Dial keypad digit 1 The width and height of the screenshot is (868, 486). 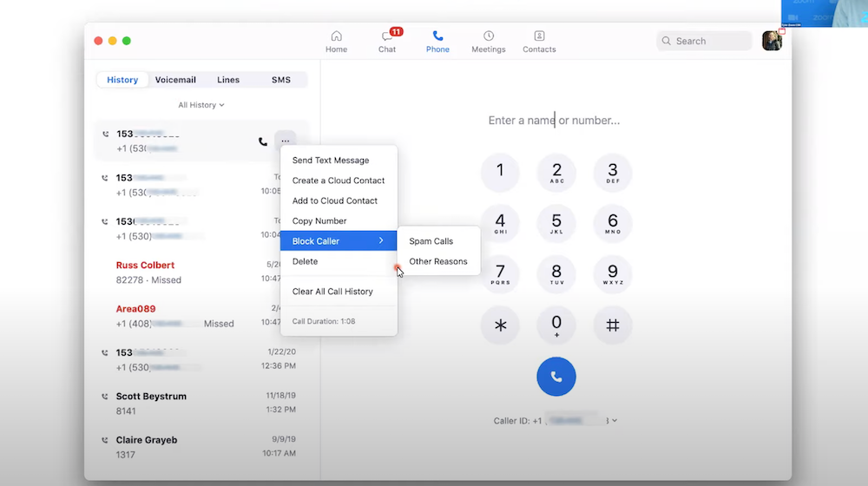(x=500, y=172)
